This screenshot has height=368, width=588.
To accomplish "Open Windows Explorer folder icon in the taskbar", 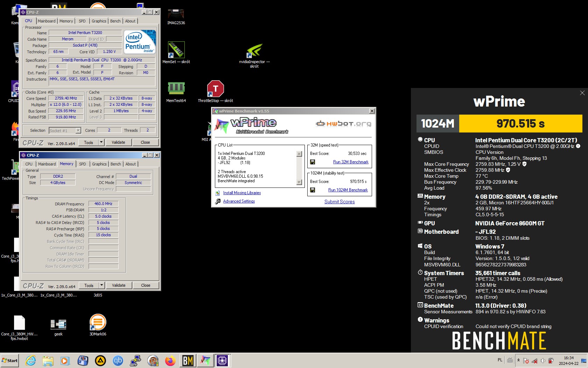I will pos(48,360).
